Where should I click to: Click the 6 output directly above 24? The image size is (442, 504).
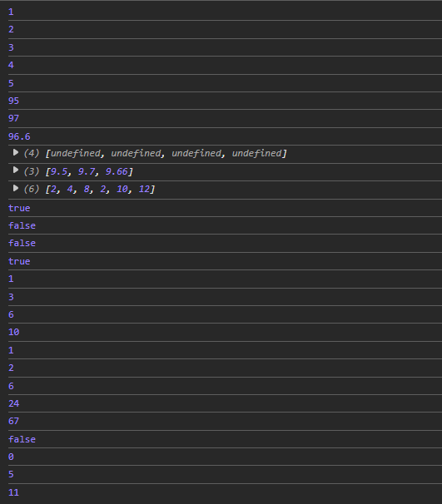[x=11, y=386]
